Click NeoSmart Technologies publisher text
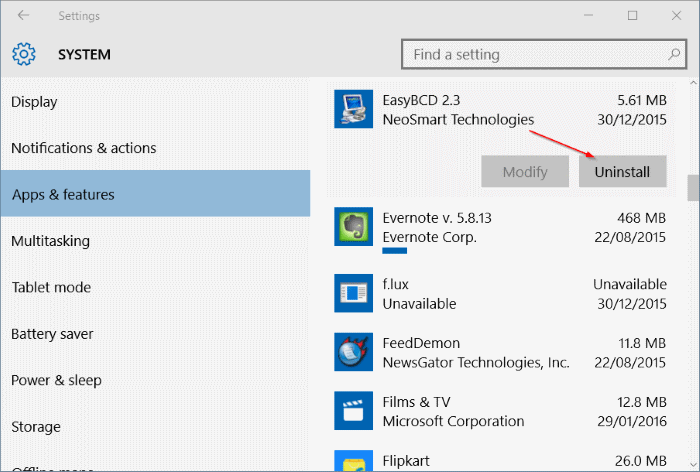The image size is (700, 472). click(458, 120)
